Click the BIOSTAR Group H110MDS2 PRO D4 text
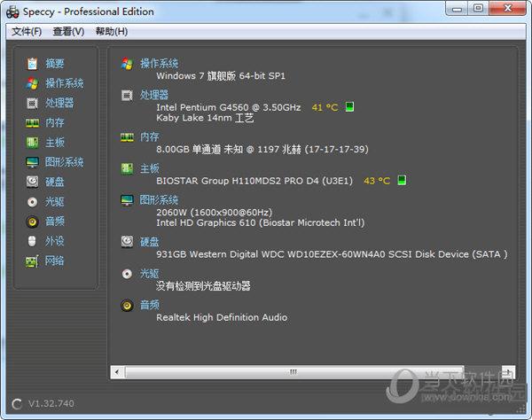This screenshot has height=420, width=532. click(x=254, y=181)
